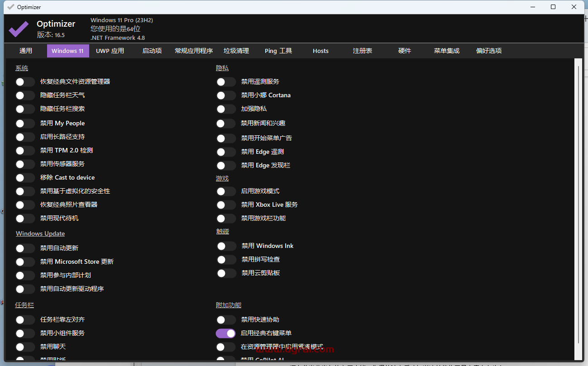
Task: Open the 垃圾清理 tab
Action: coord(236,51)
